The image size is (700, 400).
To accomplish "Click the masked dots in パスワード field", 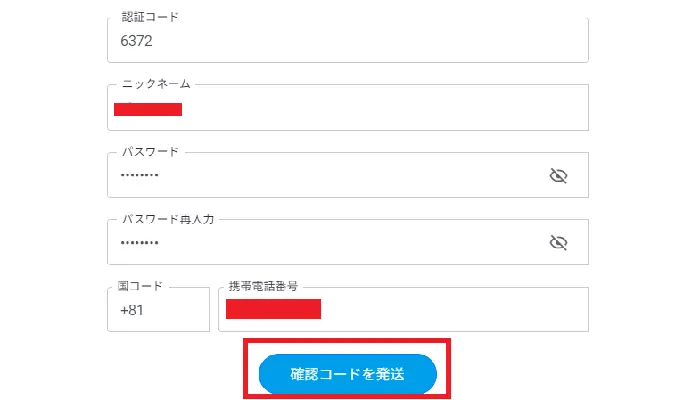I will 139,176.
